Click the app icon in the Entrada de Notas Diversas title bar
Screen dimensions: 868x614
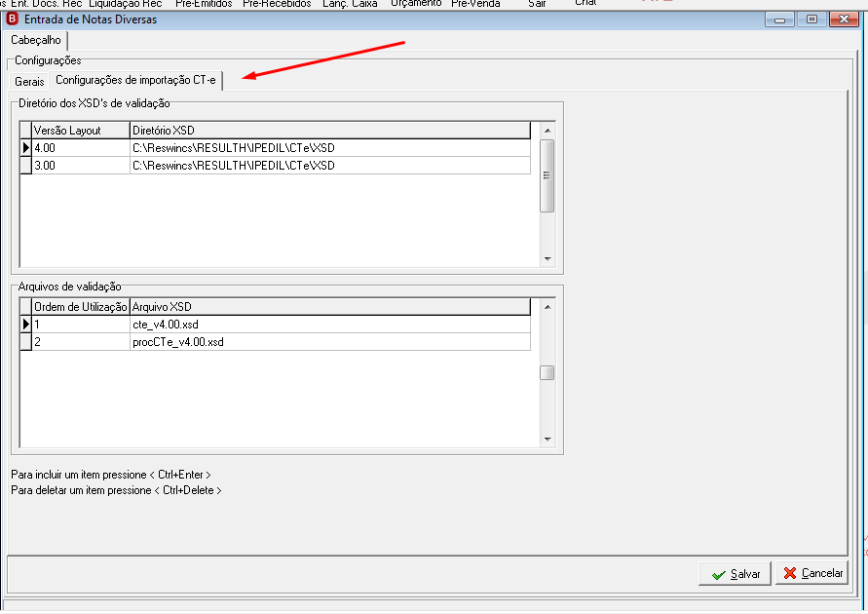[x=13, y=19]
